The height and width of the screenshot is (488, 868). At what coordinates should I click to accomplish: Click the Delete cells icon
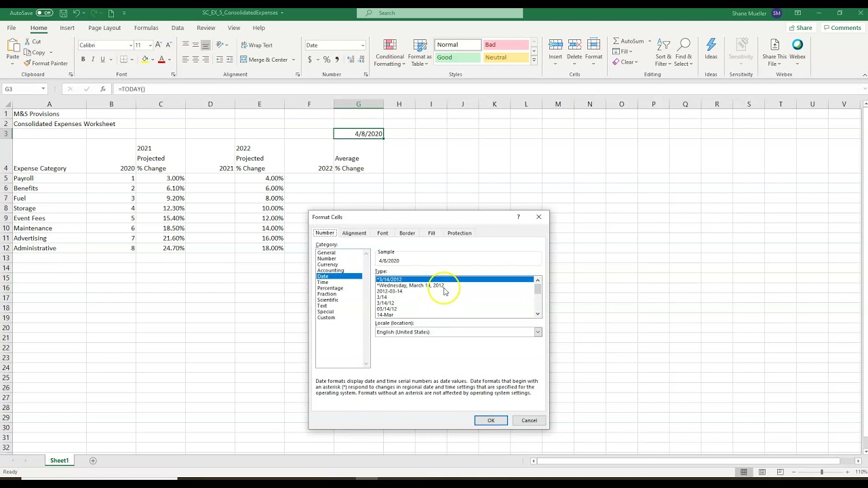574,45
